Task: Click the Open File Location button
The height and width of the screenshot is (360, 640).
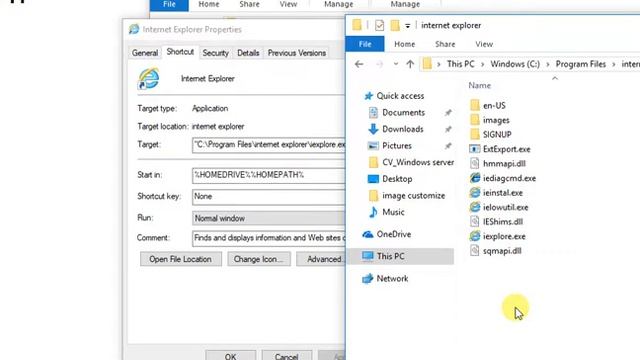Action: coord(180,259)
